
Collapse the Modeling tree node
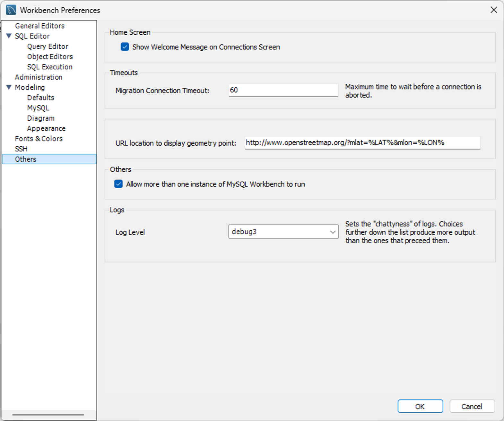click(9, 87)
